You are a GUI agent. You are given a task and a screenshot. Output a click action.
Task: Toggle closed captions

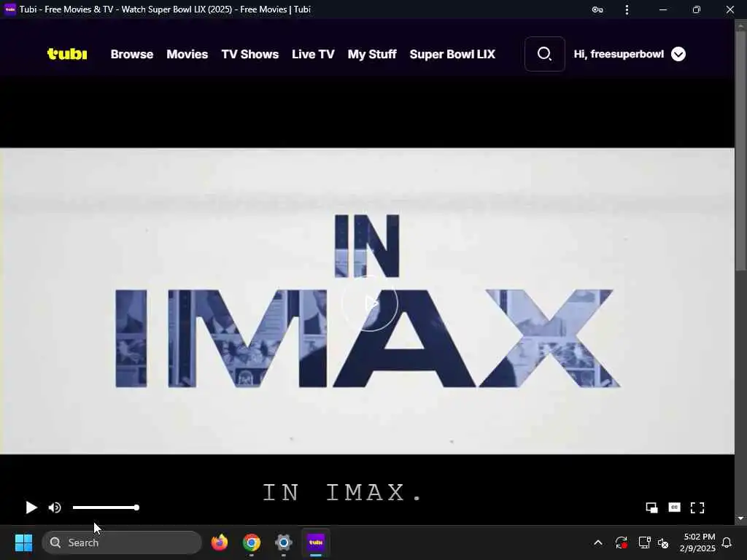coord(675,507)
